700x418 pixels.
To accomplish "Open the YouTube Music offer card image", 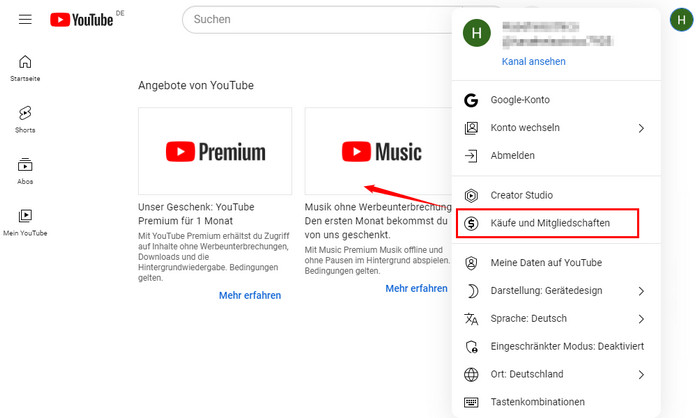I will click(379, 151).
